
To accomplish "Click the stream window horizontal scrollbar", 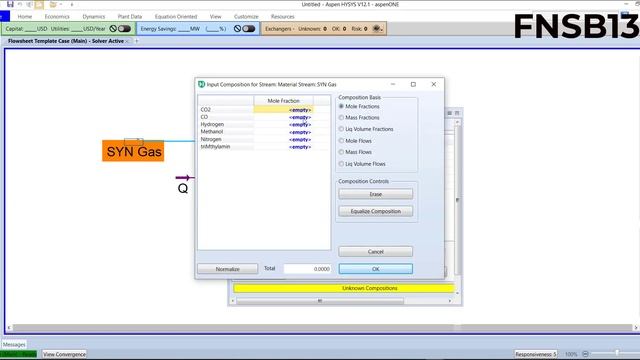I will 320,301.
